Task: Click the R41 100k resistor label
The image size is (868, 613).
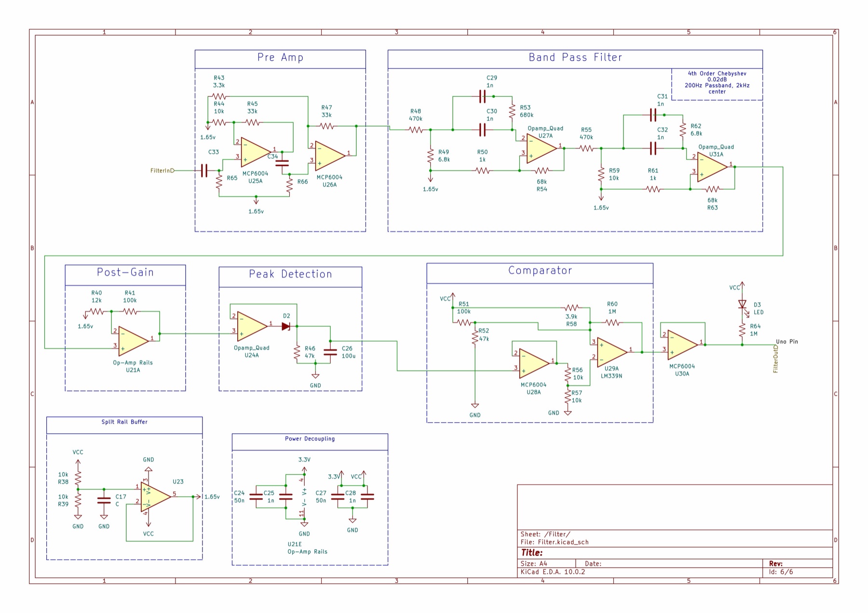Action: coord(130,296)
